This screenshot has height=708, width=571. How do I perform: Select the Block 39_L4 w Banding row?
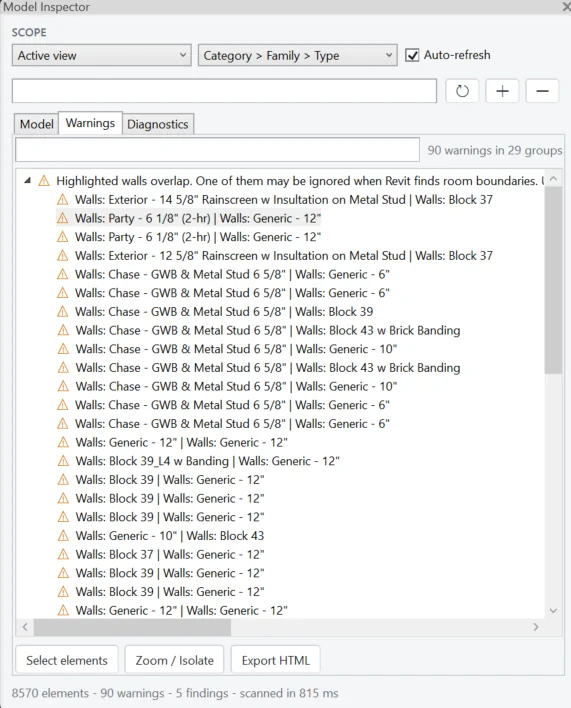click(x=199, y=461)
